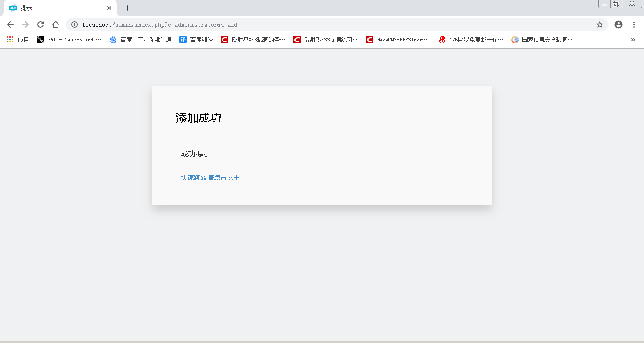Image resolution: width=644 pixels, height=343 pixels.
Task: Click the 添加成功 heading
Action: click(x=198, y=118)
